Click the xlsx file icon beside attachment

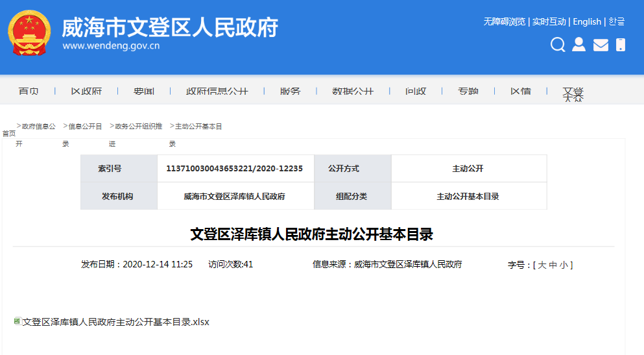click(17, 321)
